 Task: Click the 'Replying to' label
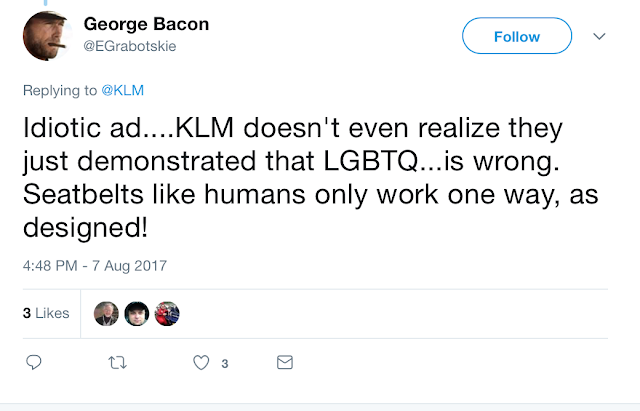(58, 91)
